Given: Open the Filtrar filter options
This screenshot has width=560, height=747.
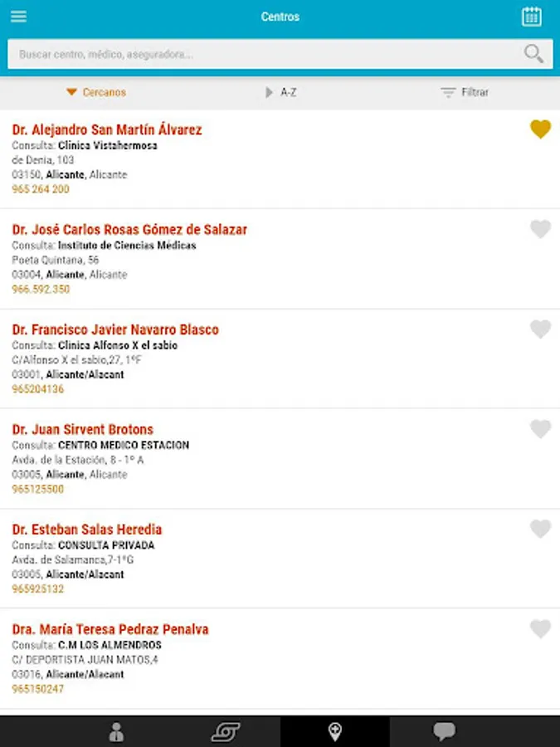Looking at the screenshot, I should pyautogui.click(x=465, y=92).
